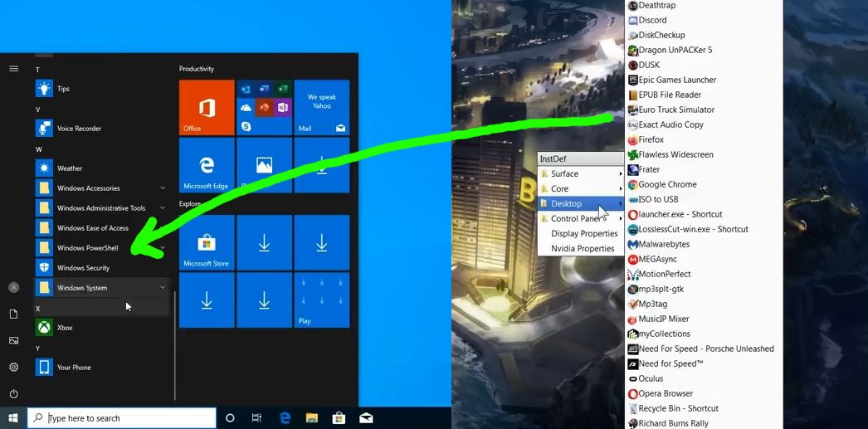Jump to letter W section header

39,149
